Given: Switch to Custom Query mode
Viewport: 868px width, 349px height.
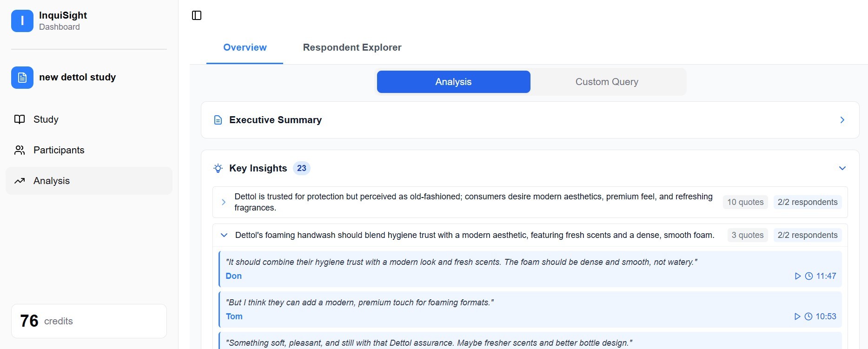Looking at the screenshot, I should (x=607, y=82).
